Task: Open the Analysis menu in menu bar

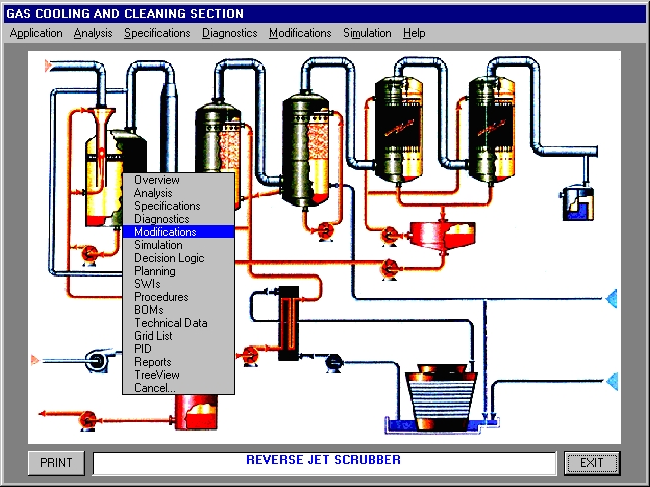Action: 93,33
